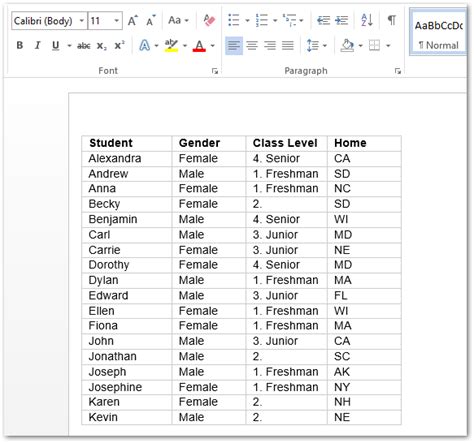
Task: Open Text Effects letter A icon
Action: [144, 45]
